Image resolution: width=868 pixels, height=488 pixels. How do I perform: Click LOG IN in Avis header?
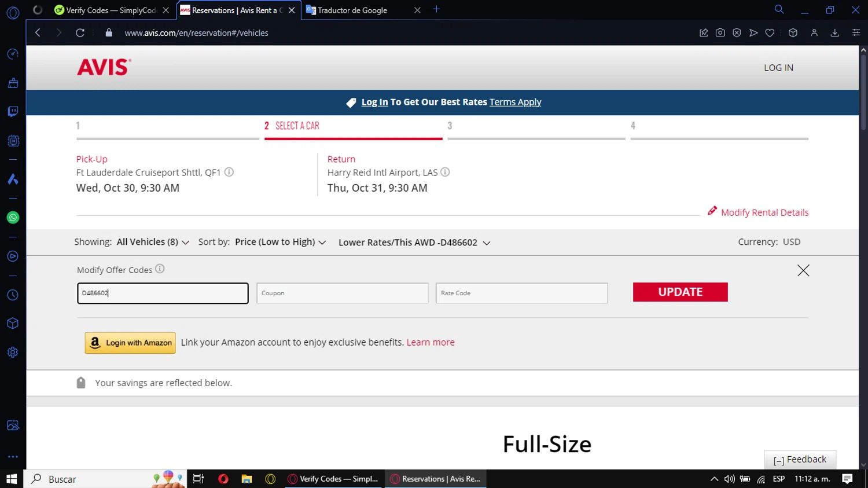coord(778,68)
